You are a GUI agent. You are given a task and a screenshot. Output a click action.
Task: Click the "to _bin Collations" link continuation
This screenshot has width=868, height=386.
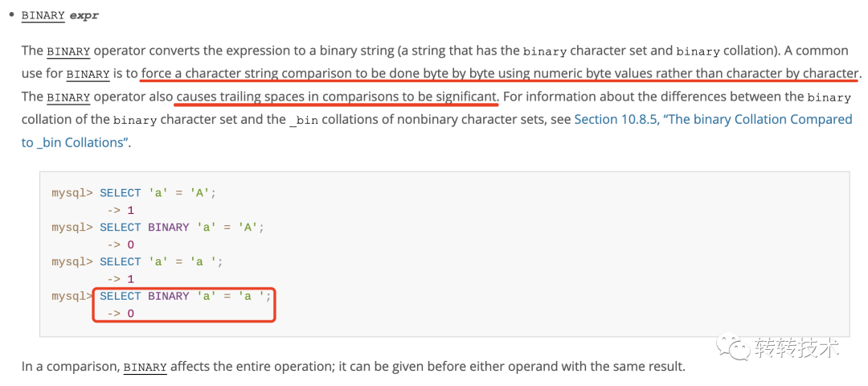pos(76,142)
